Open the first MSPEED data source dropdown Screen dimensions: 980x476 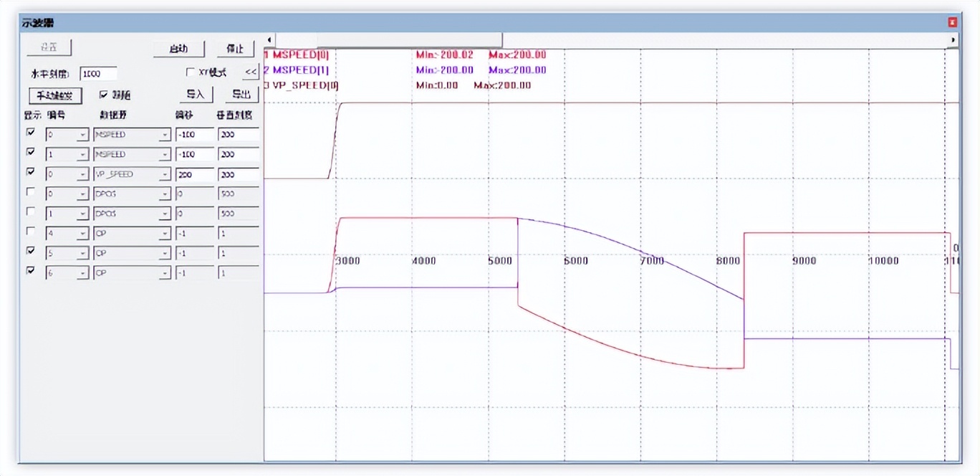[165, 135]
